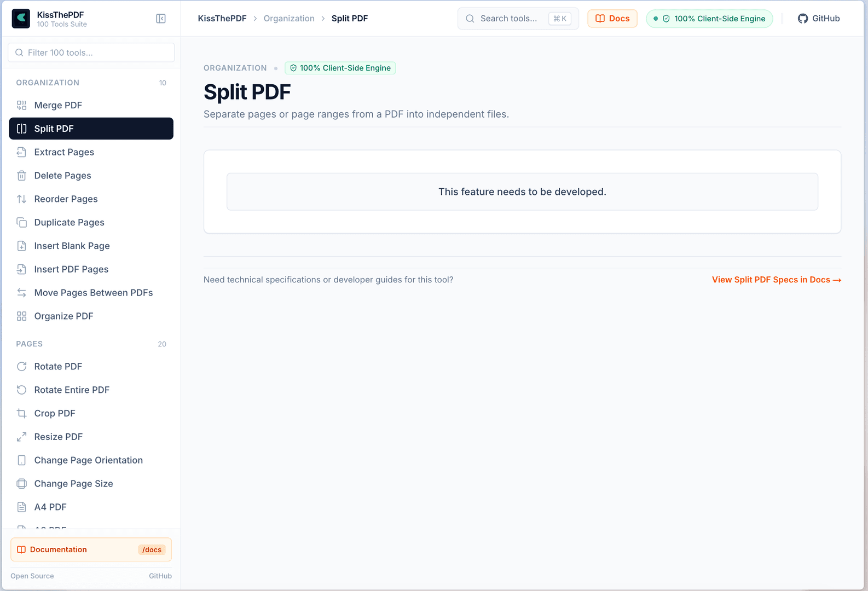This screenshot has width=868, height=591.
Task: Click the Split PDF page heading
Action: pos(247,92)
